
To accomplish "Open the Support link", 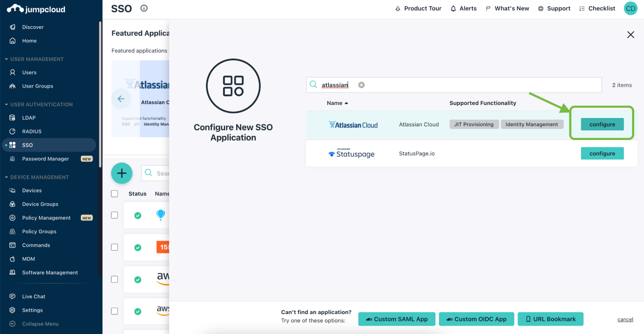I will click(x=554, y=8).
